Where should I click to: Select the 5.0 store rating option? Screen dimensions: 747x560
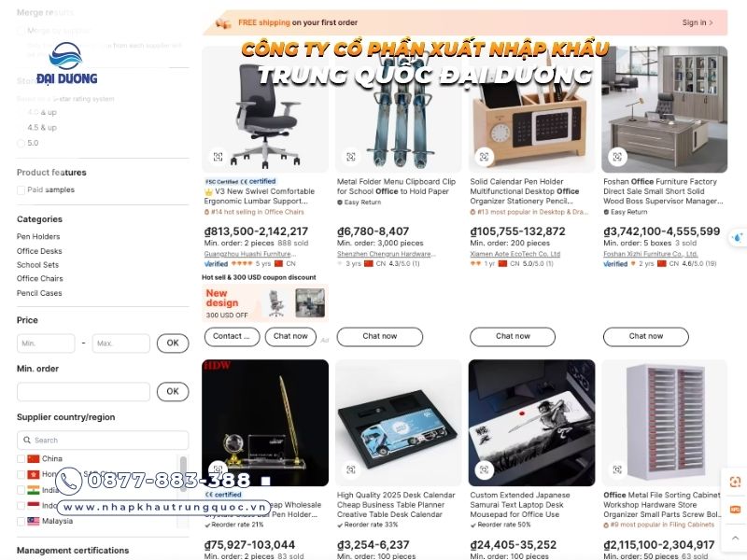(21, 143)
